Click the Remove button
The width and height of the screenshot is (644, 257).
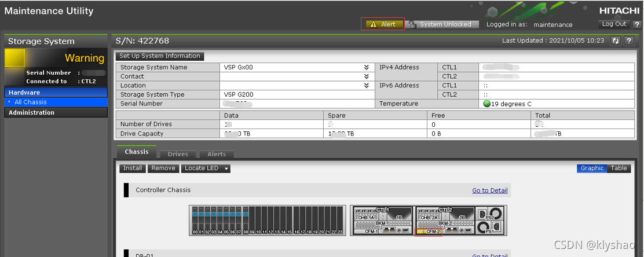(x=163, y=168)
